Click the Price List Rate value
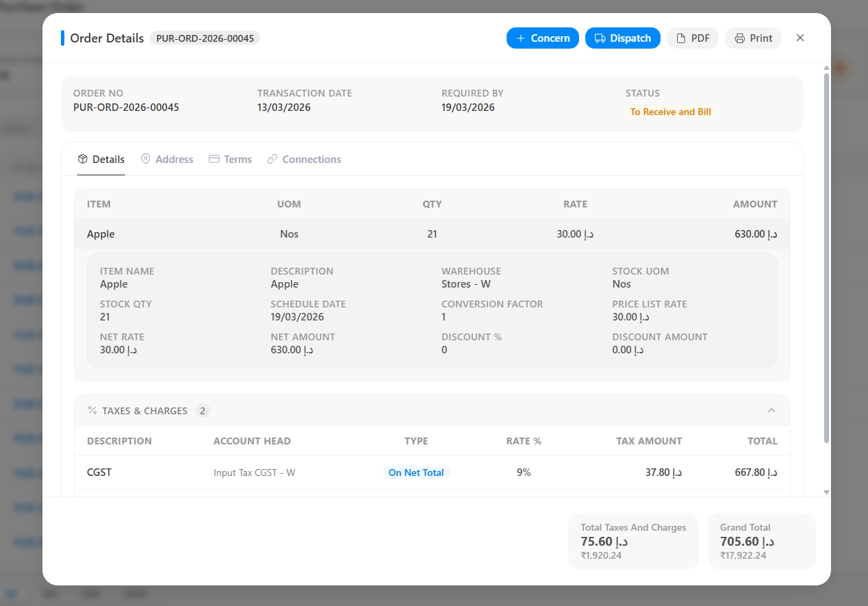The image size is (868, 606). click(630, 317)
